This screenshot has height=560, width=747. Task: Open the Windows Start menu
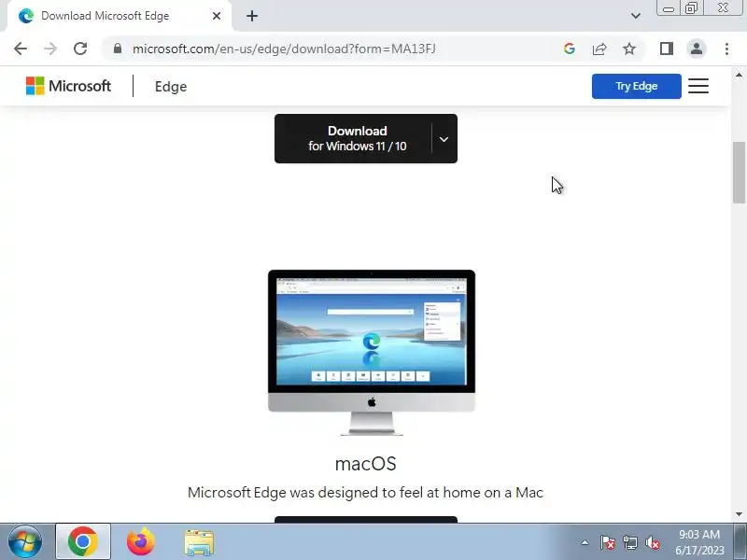[x=24, y=541]
